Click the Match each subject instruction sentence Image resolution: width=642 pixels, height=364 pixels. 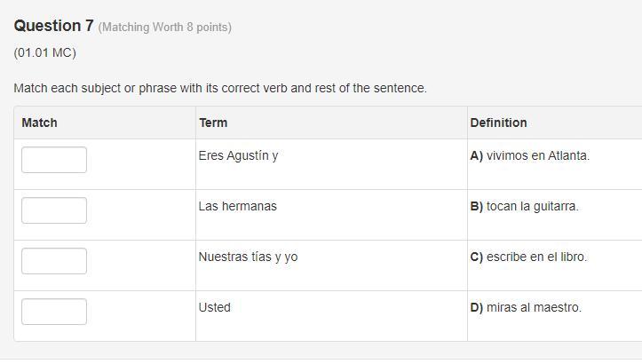220,88
